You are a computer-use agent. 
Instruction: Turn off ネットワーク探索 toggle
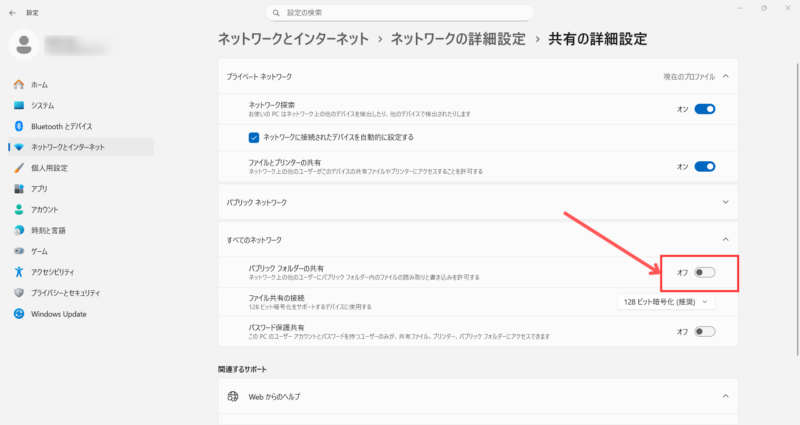pos(705,109)
